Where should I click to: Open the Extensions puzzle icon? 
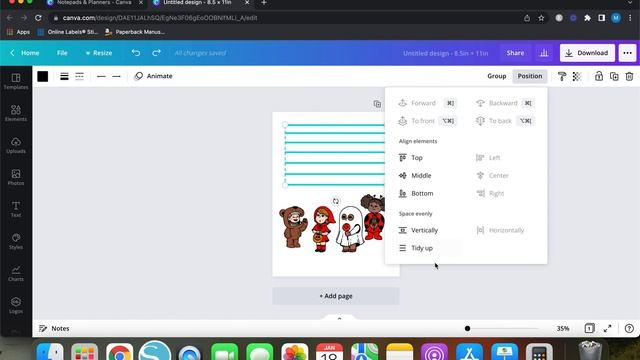[x=587, y=18]
